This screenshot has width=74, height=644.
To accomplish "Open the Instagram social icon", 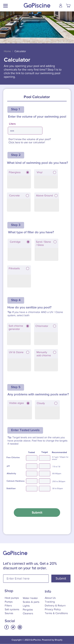I will coord(20,627).
